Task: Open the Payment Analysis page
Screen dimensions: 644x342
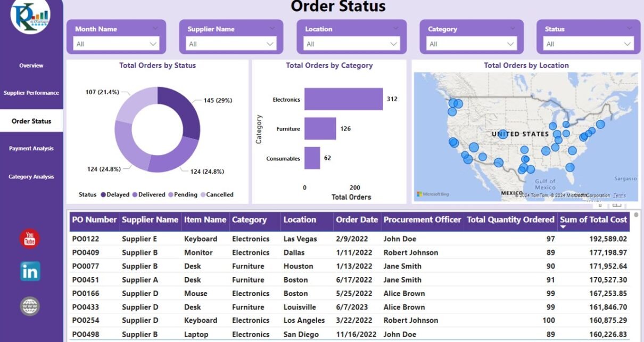Action: click(31, 149)
